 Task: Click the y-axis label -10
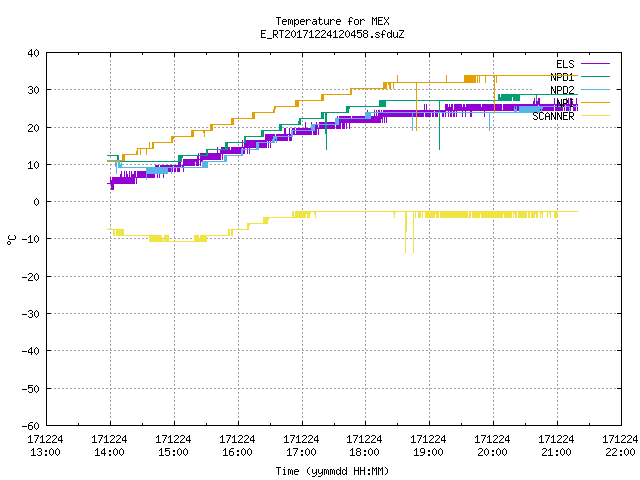click(31, 239)
